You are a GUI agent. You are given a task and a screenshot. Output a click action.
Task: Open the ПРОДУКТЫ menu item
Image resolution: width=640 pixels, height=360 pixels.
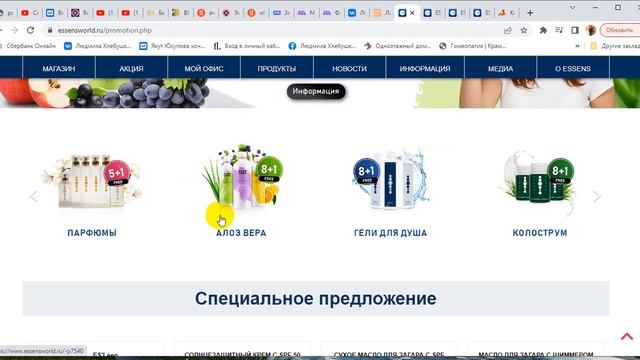pyautogui.click(x=277, y=69)
